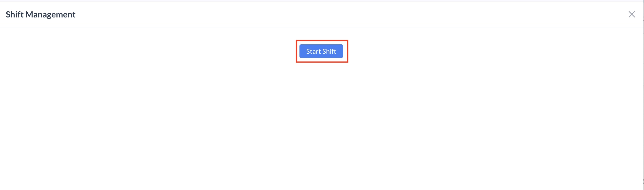Activate the highlighted Start Shift control

[321, 51]
